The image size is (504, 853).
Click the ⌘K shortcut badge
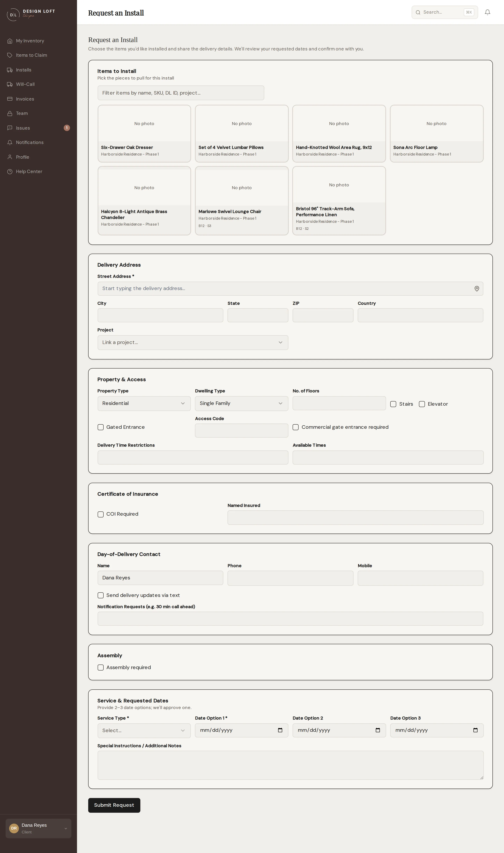coord(469,12)
